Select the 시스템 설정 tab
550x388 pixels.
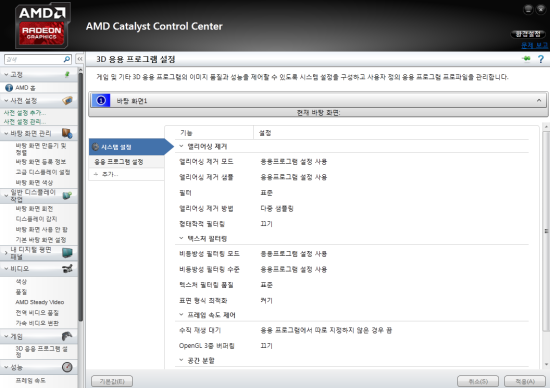point(131,147)
